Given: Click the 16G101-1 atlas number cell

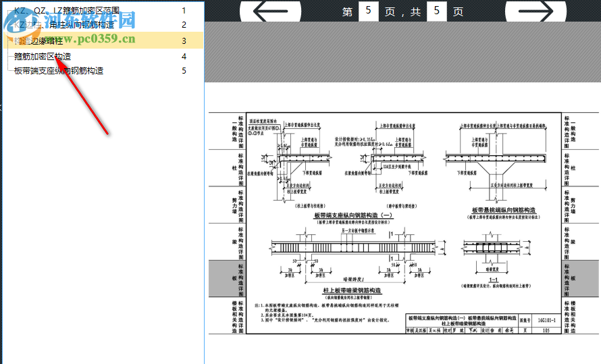Looking at the screenshot, I should (x=546, y=320).
